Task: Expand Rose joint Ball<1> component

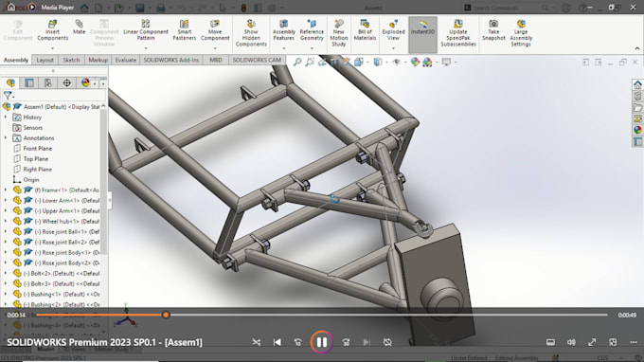Action: coord(6,231)
